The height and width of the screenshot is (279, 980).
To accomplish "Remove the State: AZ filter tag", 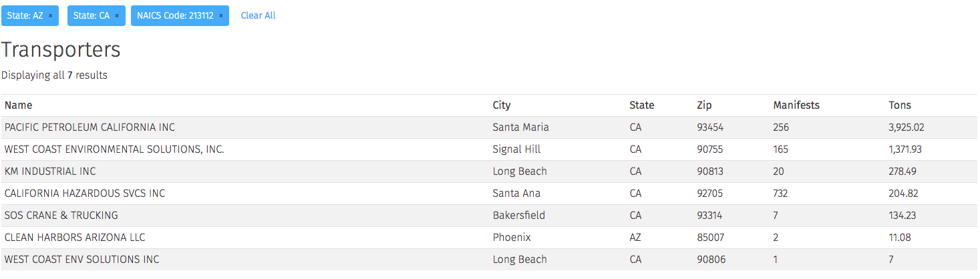I will tap(50, 15).
